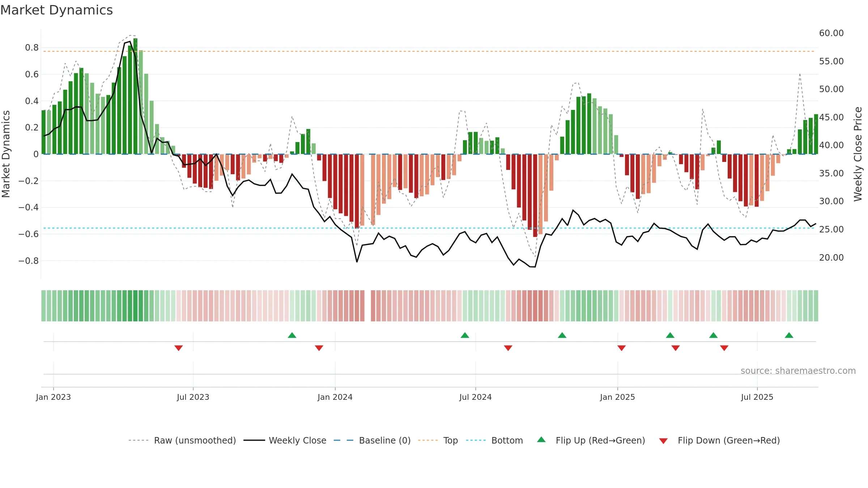
Task: Click the red Flip Down triangle in the legend
Action: 663,441
